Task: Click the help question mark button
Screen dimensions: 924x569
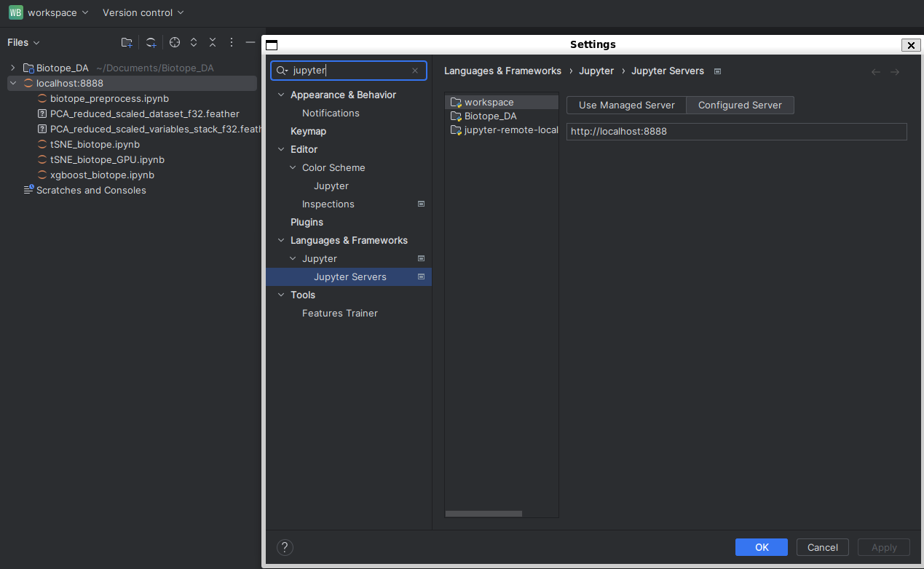Action: click(285, 547)
